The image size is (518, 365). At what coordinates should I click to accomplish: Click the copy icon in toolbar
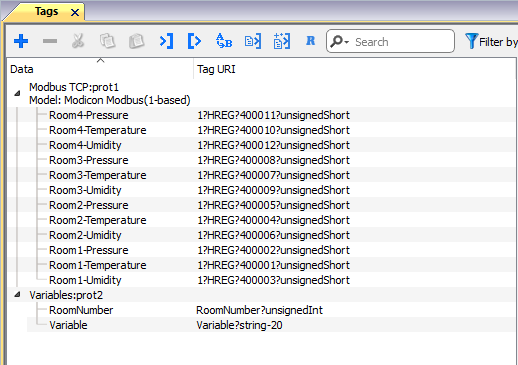tap(107, 41)
